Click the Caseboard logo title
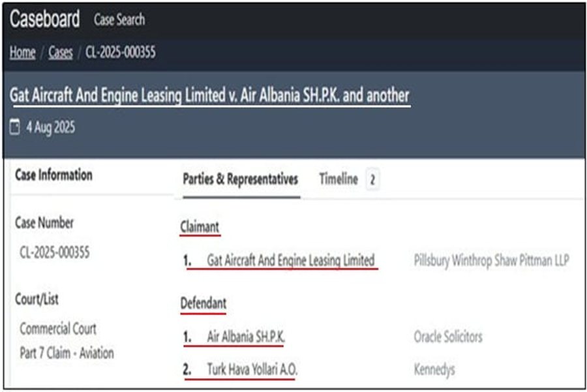 44,20
